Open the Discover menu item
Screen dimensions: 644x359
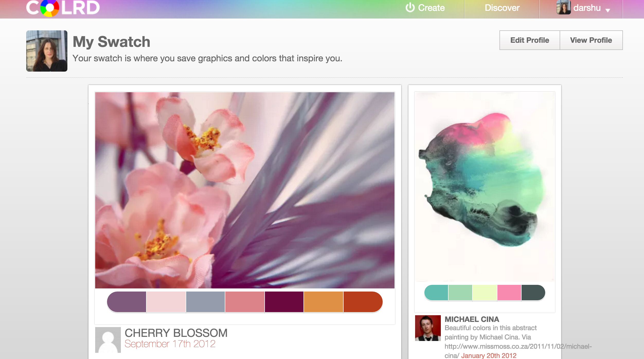coord(502,8)
